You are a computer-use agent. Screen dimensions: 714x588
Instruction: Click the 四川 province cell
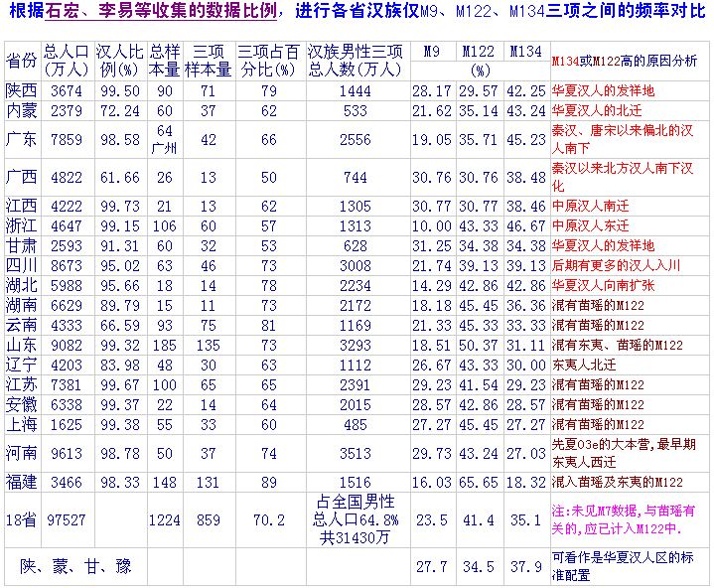pyautogui.click(x=21, y=265)
